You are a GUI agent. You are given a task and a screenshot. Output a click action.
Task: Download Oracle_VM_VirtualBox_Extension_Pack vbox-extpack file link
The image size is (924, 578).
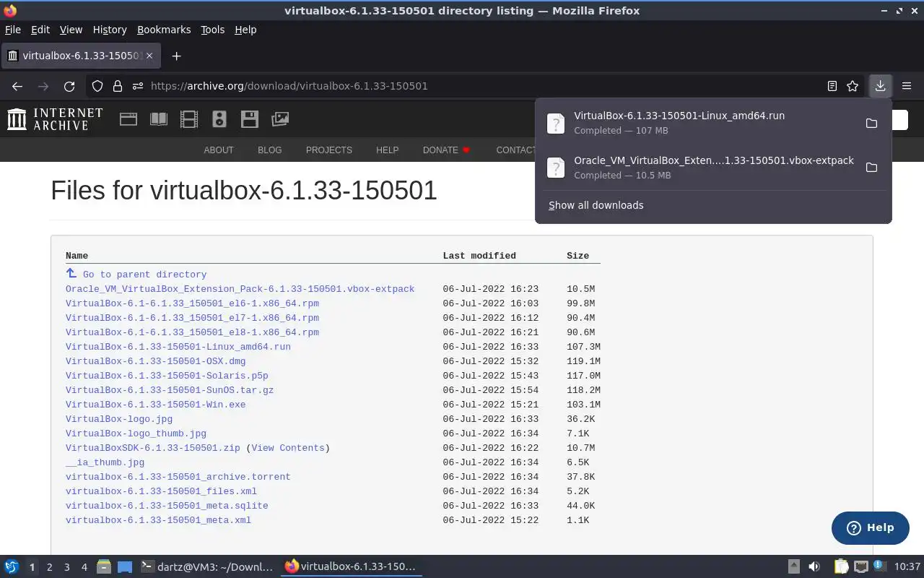pyautogui.click(x=240, y=289)
